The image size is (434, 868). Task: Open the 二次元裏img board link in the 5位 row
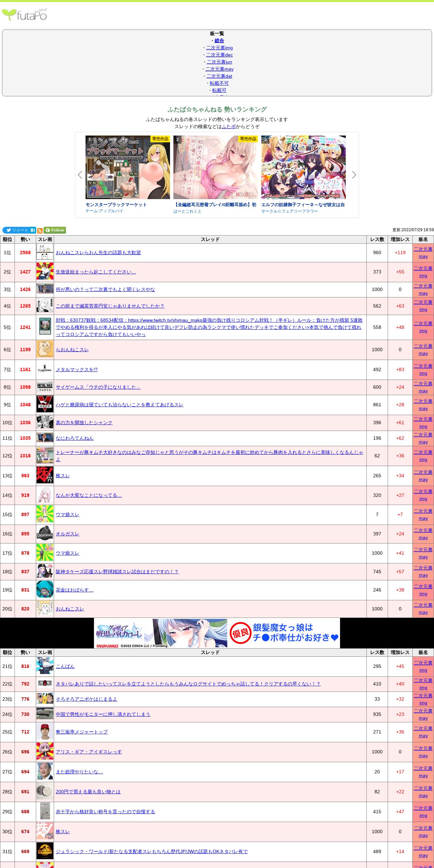(423, 327)
